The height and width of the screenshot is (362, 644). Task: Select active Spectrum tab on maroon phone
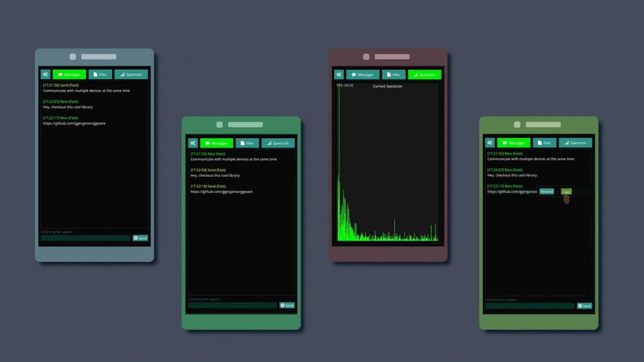425,74
